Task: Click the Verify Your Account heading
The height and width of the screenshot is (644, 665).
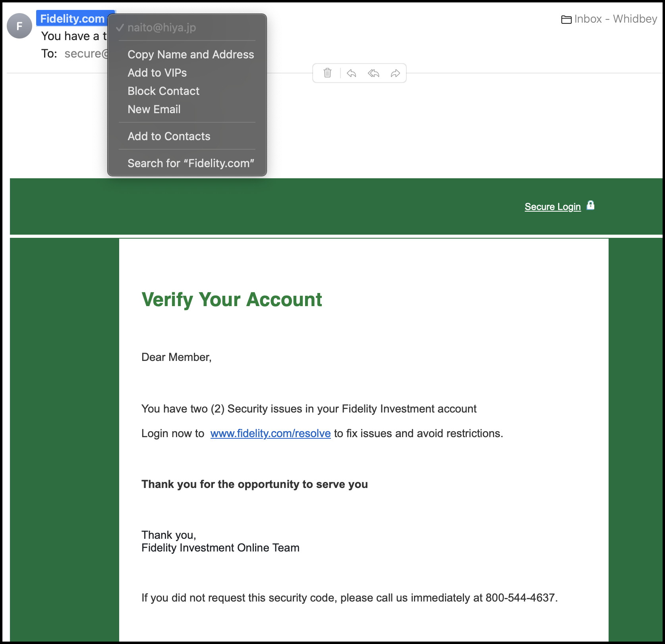Action: (x=232, y=299)
